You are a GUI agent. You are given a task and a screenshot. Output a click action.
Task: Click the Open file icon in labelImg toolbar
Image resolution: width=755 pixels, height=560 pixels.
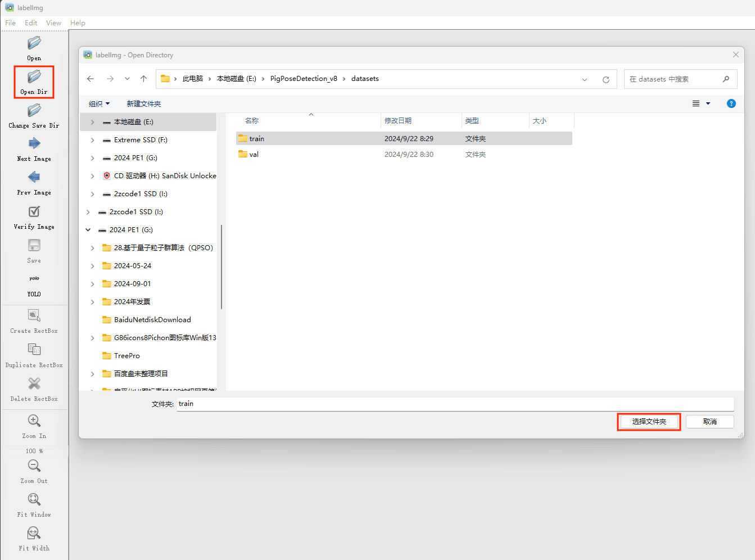[34, 43]
